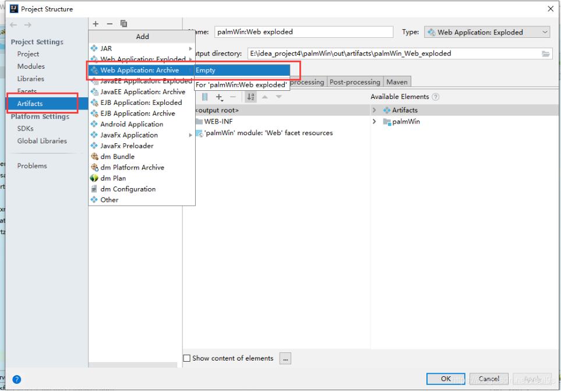Enable Show content of elements checkbox
561x392 pixels.
[187, 358]
